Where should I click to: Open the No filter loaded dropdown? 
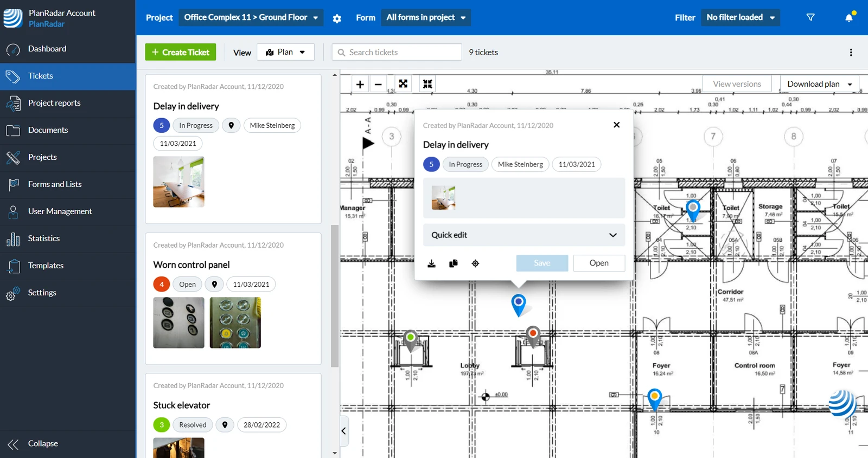point(741,17)
